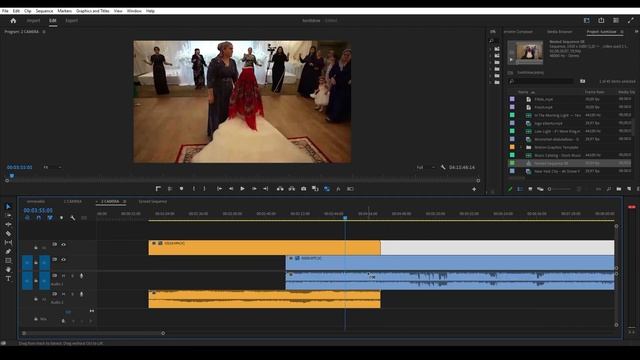Viewport: 640px width, 360px height.
Task: Open Program monitor panel menu
Action: (x=44, y=32)
